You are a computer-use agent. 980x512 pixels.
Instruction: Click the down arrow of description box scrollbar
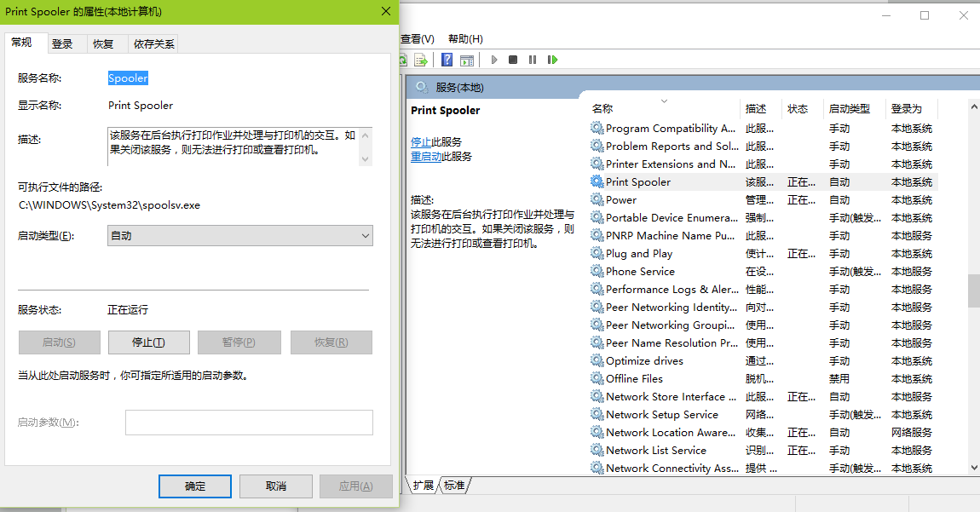pos(366,158)
